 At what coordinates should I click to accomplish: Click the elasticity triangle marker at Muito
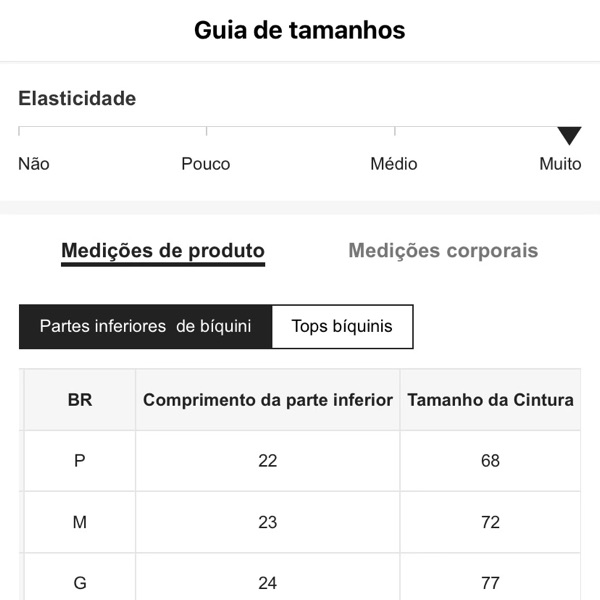click(x=569, y=137)
